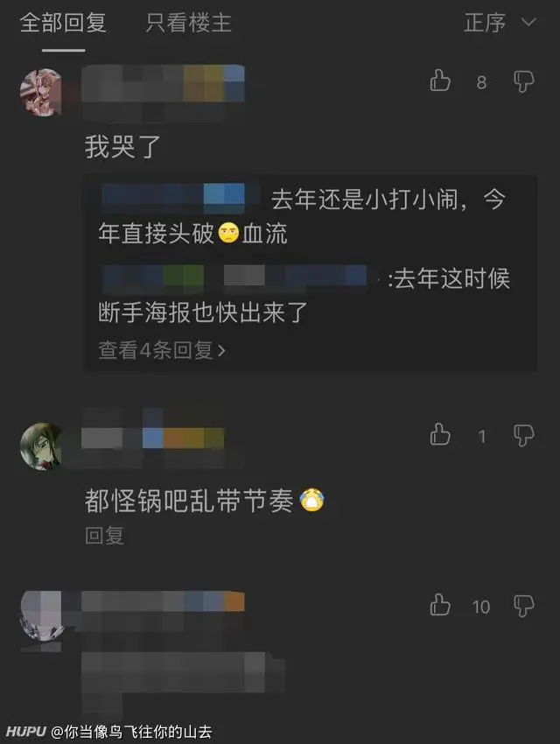Click the '我哭了' comment text

click(x=122, y=147)
